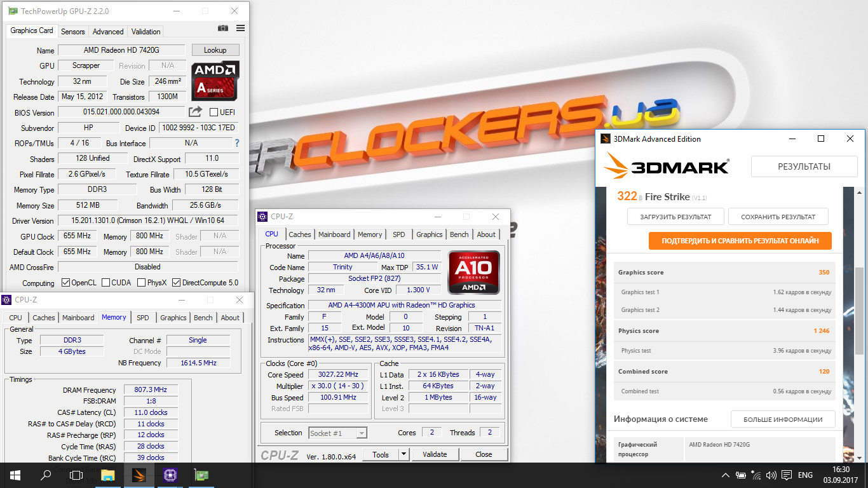Click the РЕЗУЛЬТАТЫ button in 3DMark
Image resolution: width=868 pixels, height=488 pixels.
(x=804, y=166)
